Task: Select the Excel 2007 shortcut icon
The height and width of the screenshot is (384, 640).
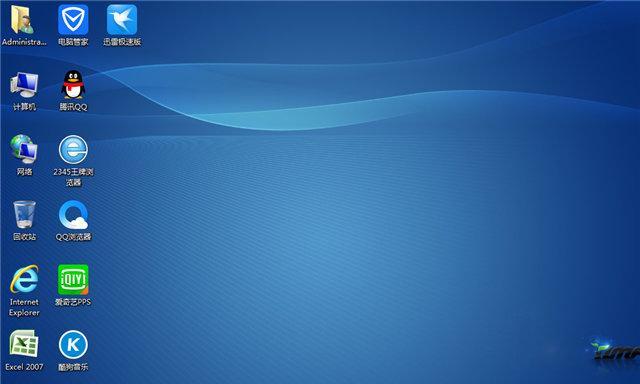Action: point(24,344)
